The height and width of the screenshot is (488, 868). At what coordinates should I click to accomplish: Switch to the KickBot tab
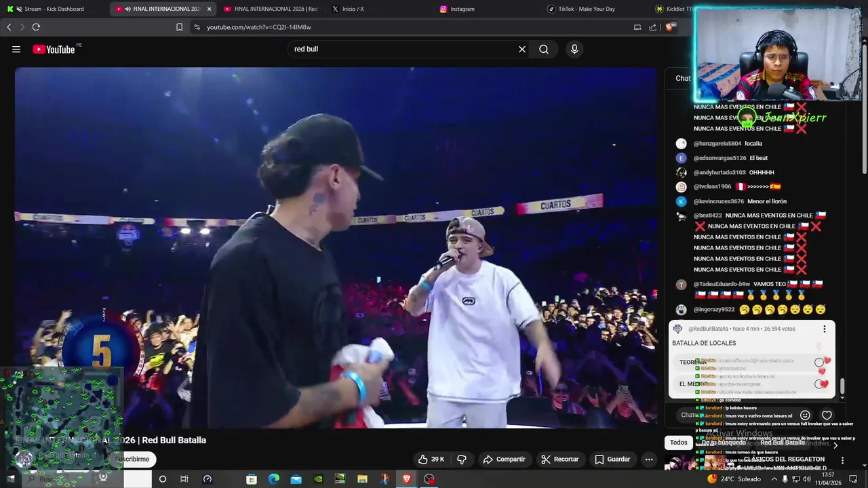pos(673,9)
